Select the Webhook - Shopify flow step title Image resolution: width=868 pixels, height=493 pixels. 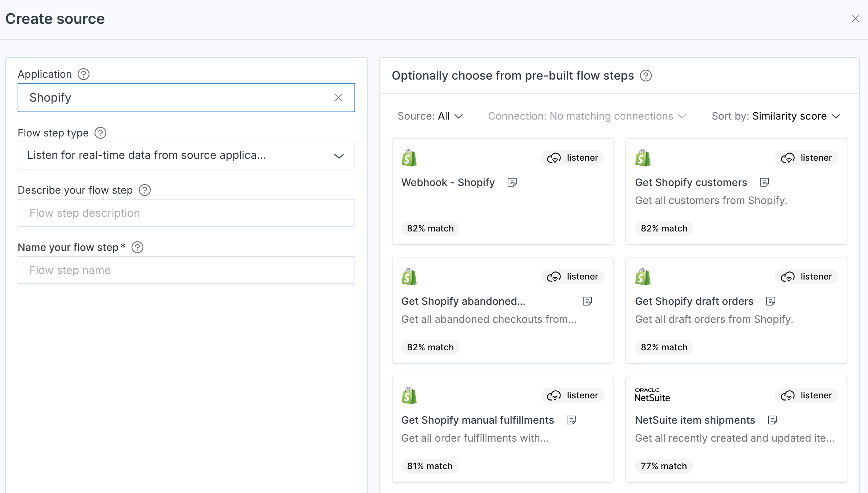pos(448,182)
